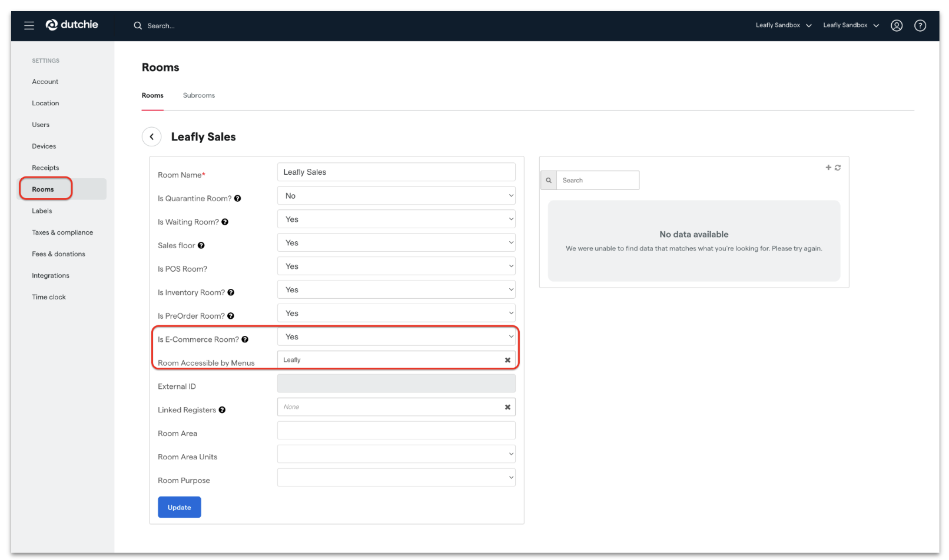Clear the Linked Registers field with the x

507,406
